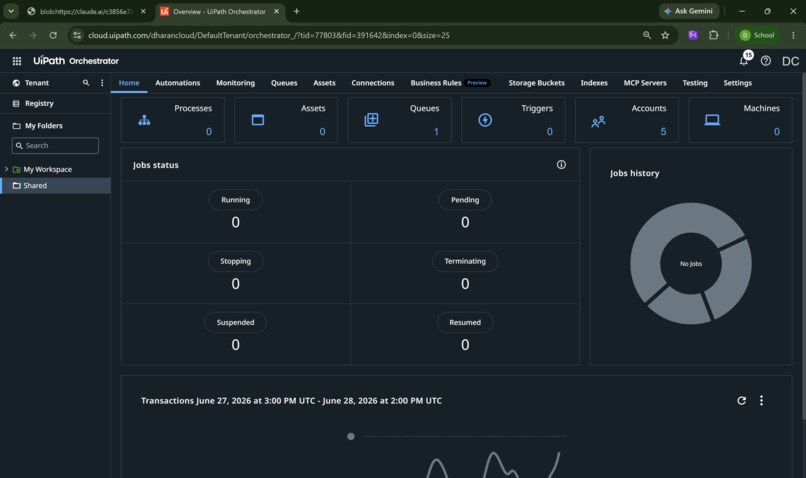The image size is (806, 478).
Task: Open notifications bell
Action: [x=744, y=61]
